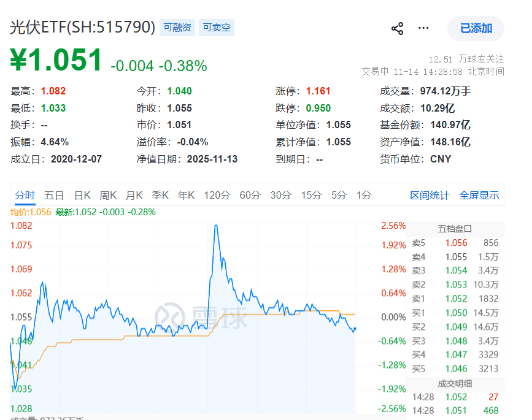The height and width of the screenshot is (420, 532).
Task: Click the 买3 row price 1.048
Action: tap(456, 341)
